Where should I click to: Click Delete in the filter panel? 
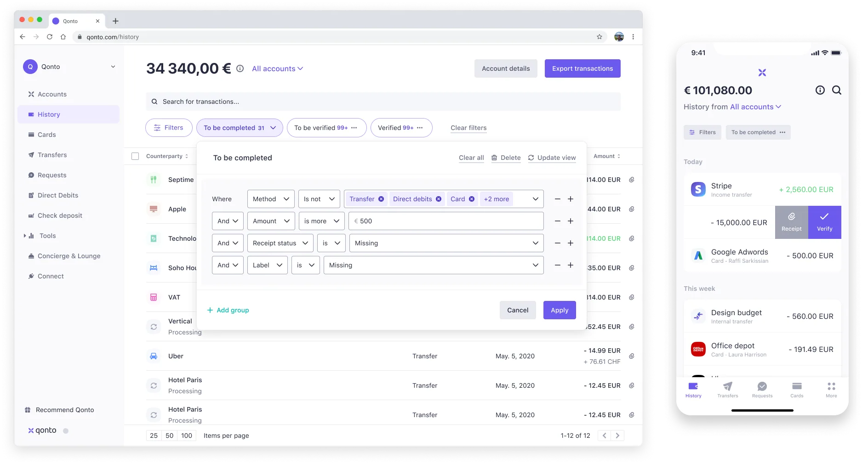click(x=506, y=158)
